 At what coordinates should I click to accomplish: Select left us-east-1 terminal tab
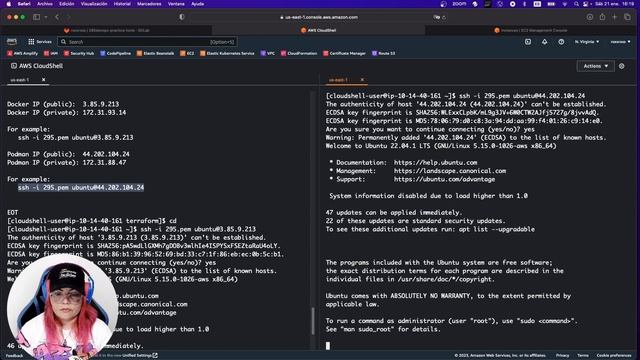click(x=20, y=80)
